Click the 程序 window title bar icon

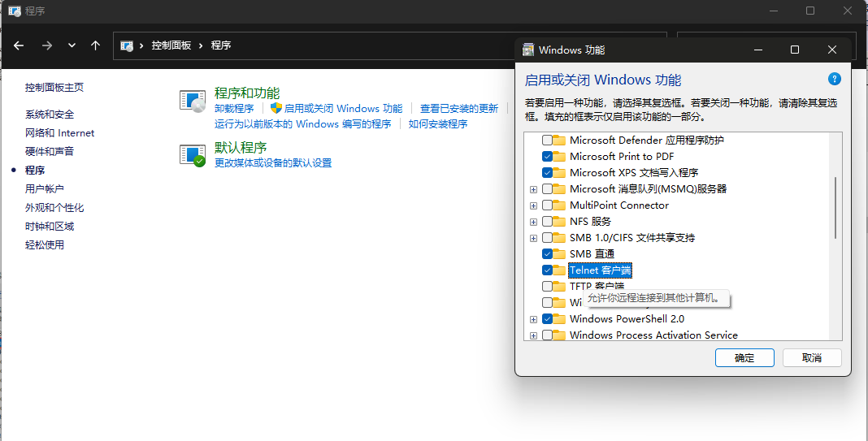pos(15,11)
